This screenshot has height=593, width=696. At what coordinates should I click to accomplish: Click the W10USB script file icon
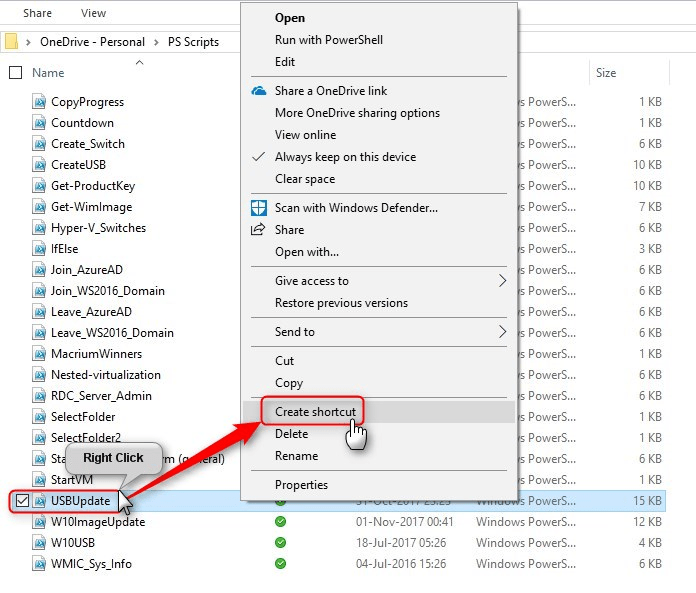pyautogui.click(x=39, y=543)
